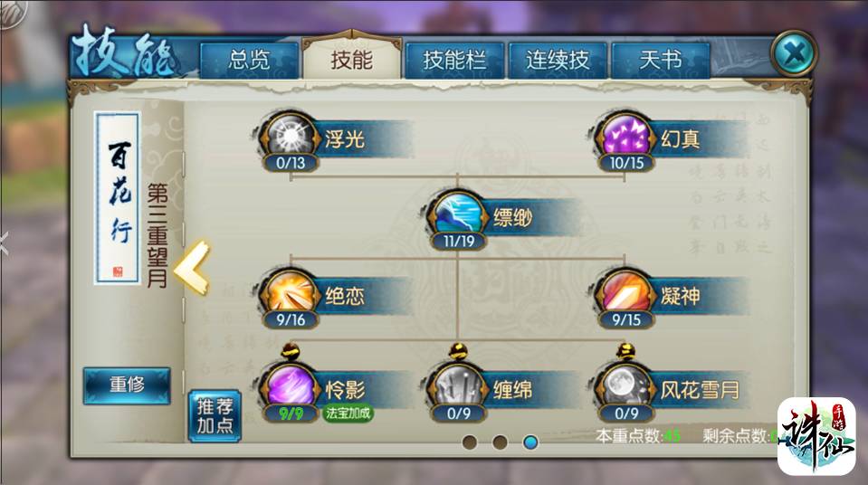Switch to first skill page dot
This screenshot has height=485, width=868.
pos(470,442)
